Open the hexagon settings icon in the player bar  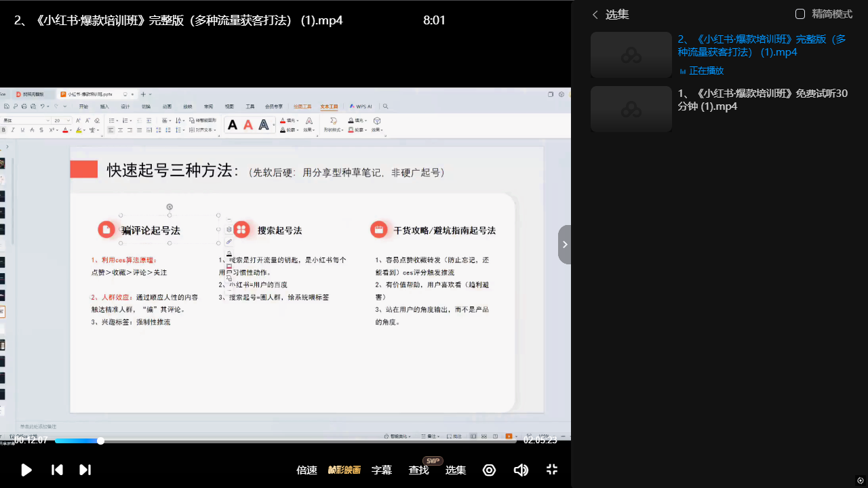pyautogui.click(x=489, y=470)
